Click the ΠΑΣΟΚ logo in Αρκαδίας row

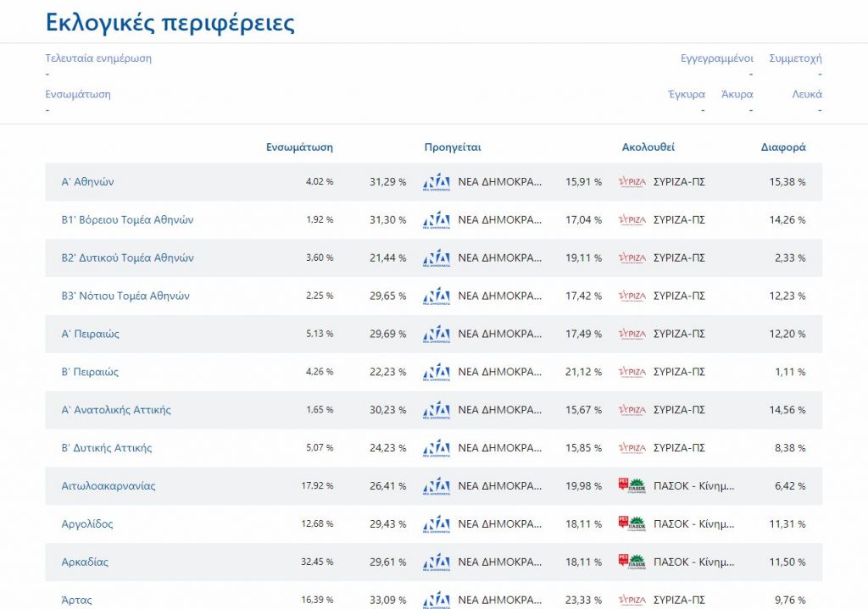click(x=632, y=562)
